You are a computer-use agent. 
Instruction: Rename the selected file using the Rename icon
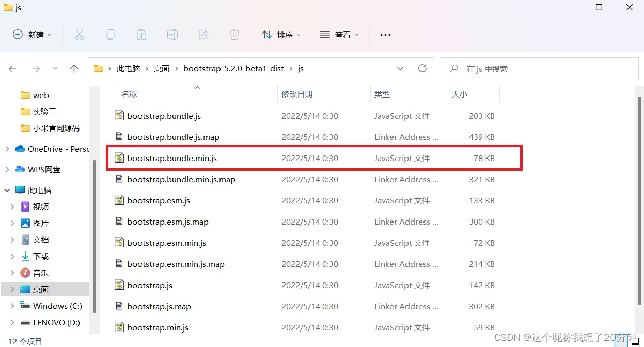(x=172, y=34)
